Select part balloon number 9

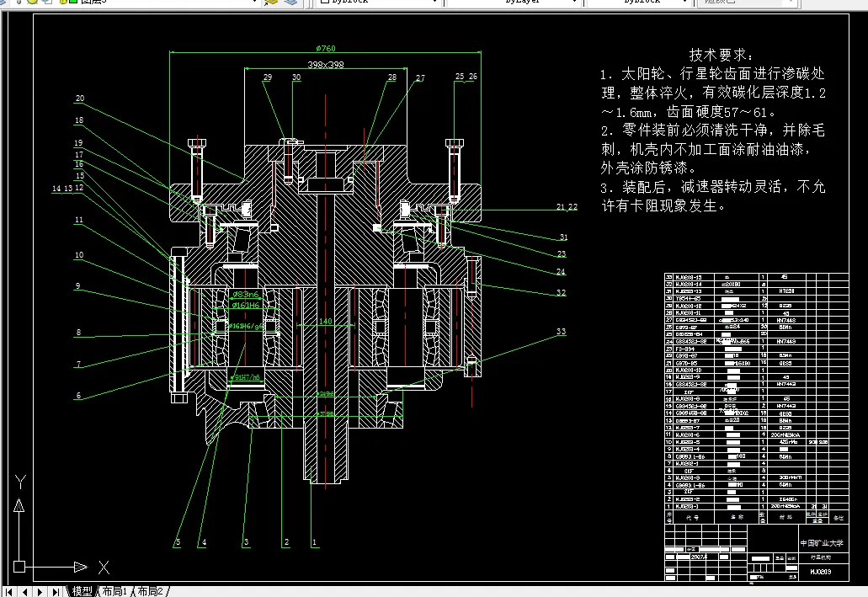(78, 285)
